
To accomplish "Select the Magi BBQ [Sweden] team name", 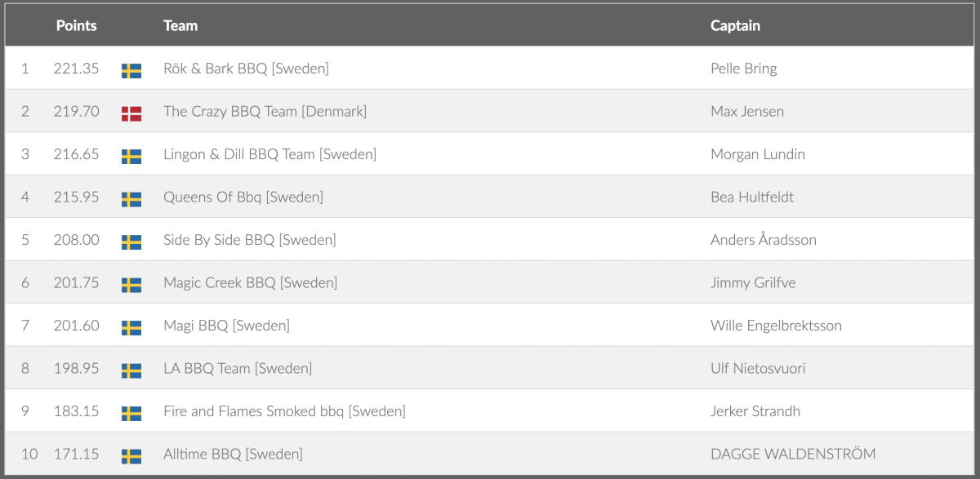I will (x=226, y=326).
